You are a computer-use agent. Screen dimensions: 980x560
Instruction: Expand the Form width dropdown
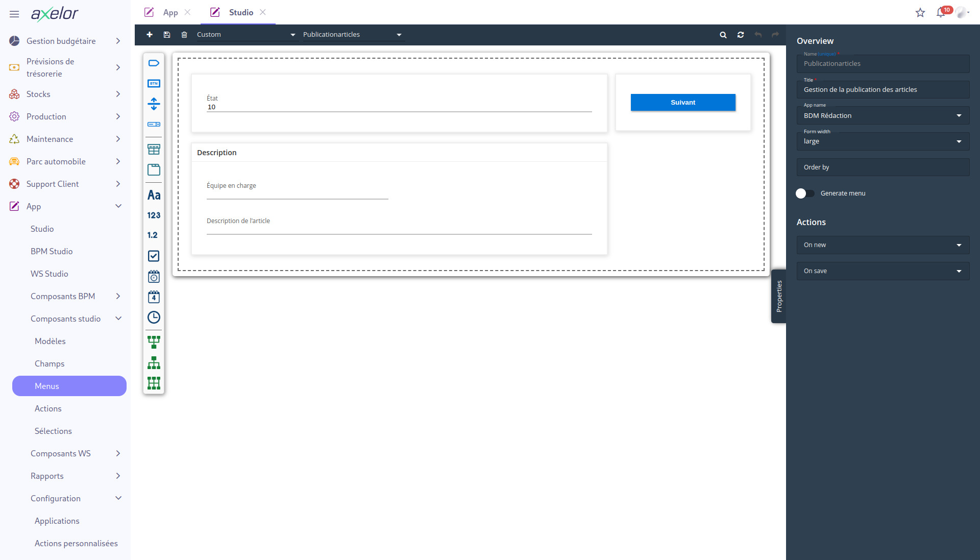[x=883, y=141]
